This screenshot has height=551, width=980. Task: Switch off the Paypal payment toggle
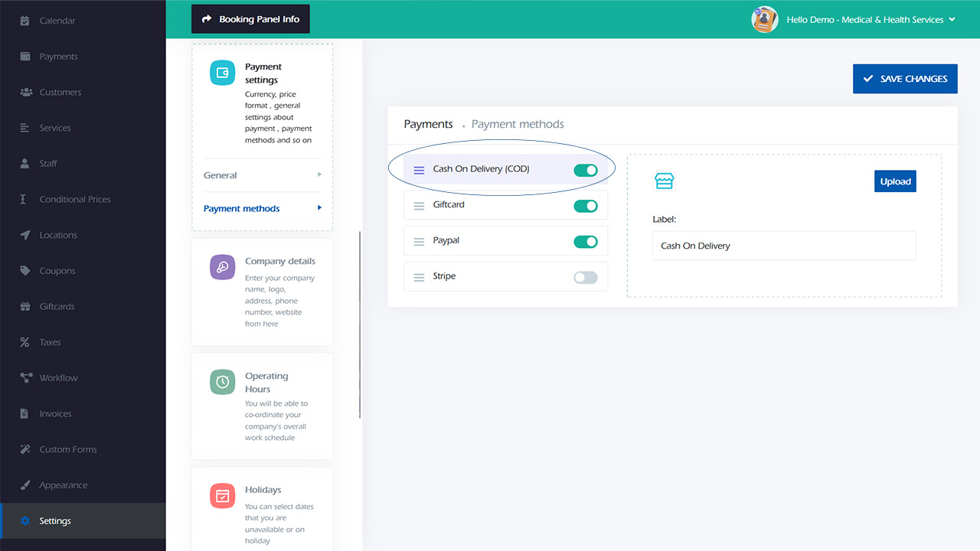pyautogui.click(x=586, y=242)
